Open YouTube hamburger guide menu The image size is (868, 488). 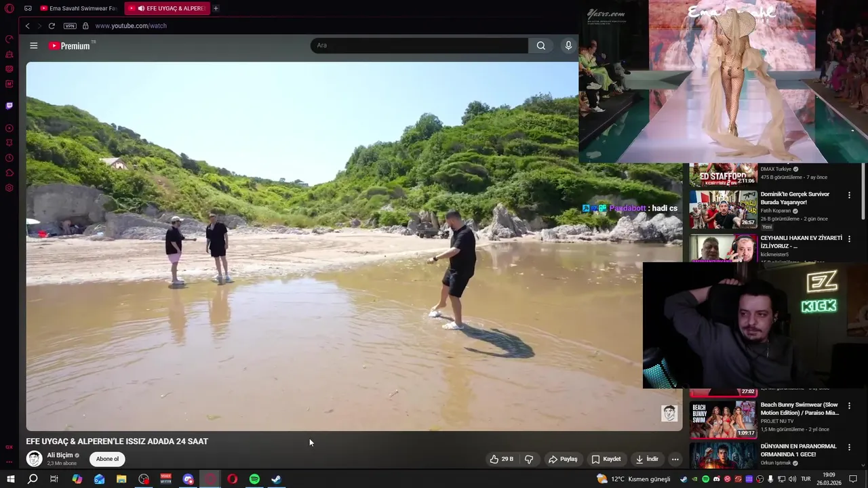click(x=34, y=45)
